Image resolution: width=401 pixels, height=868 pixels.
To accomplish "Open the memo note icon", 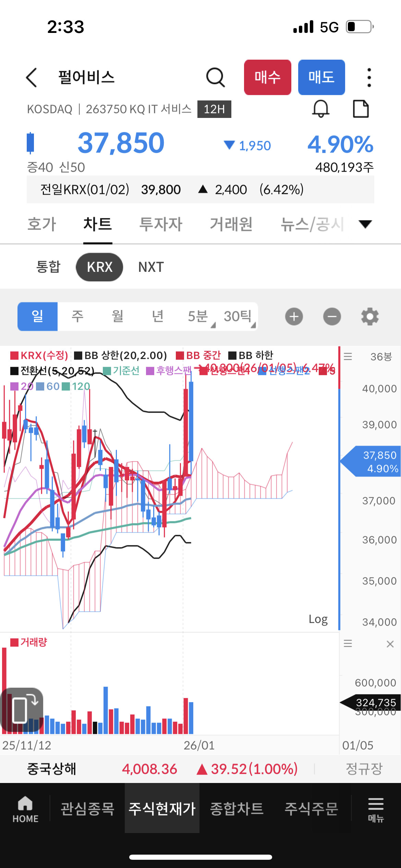I will tap(361, 109).
